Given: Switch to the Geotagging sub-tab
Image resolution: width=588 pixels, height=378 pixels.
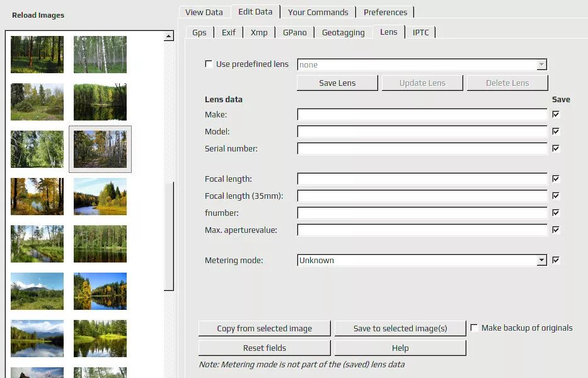Looking at the screenshot, I should [343, 32].
